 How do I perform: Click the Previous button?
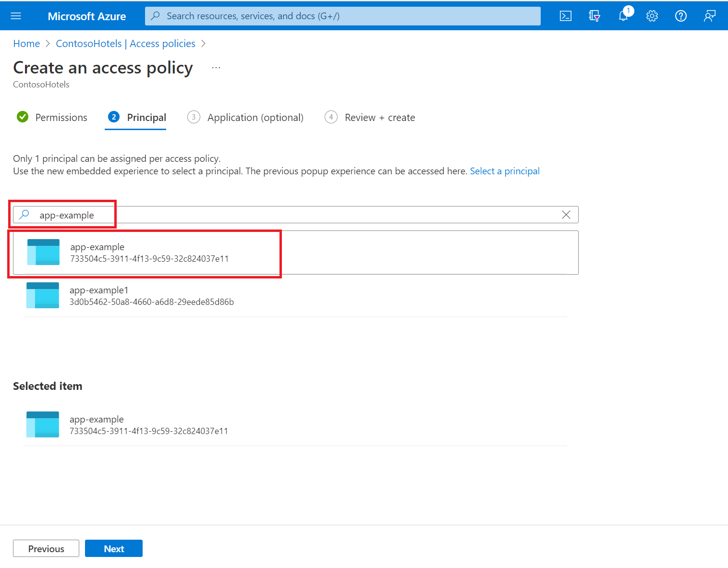tap(46, 548)
